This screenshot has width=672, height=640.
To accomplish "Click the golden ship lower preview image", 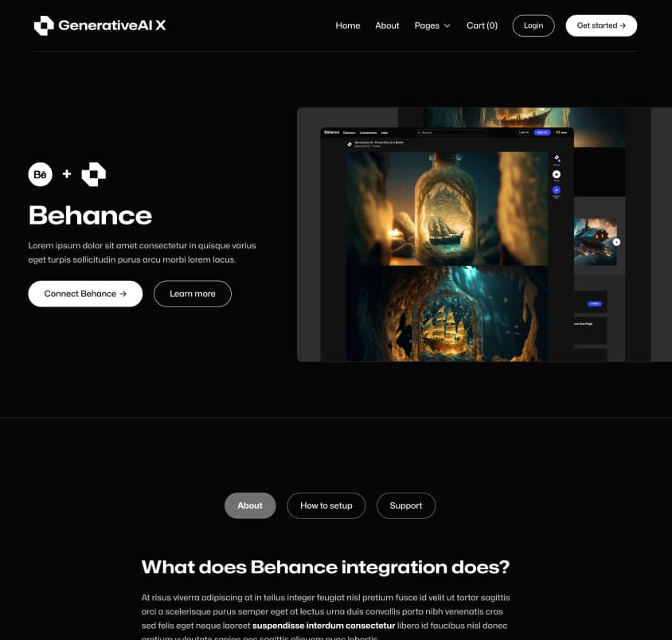I will point(447,314).
